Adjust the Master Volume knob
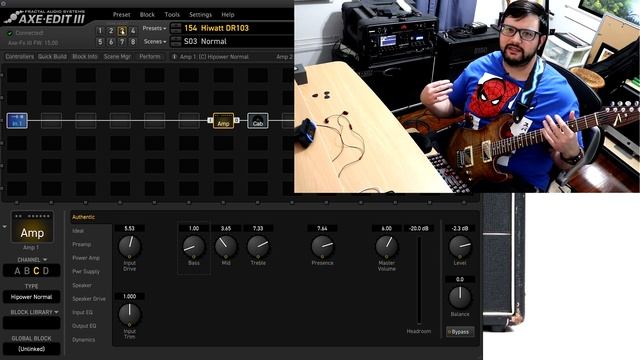This screenshot has width=640, height=360. [387, 247]
